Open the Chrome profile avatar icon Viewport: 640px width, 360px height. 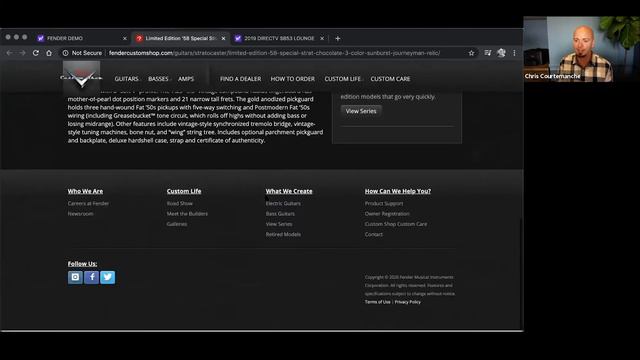[x=501, y=53]
